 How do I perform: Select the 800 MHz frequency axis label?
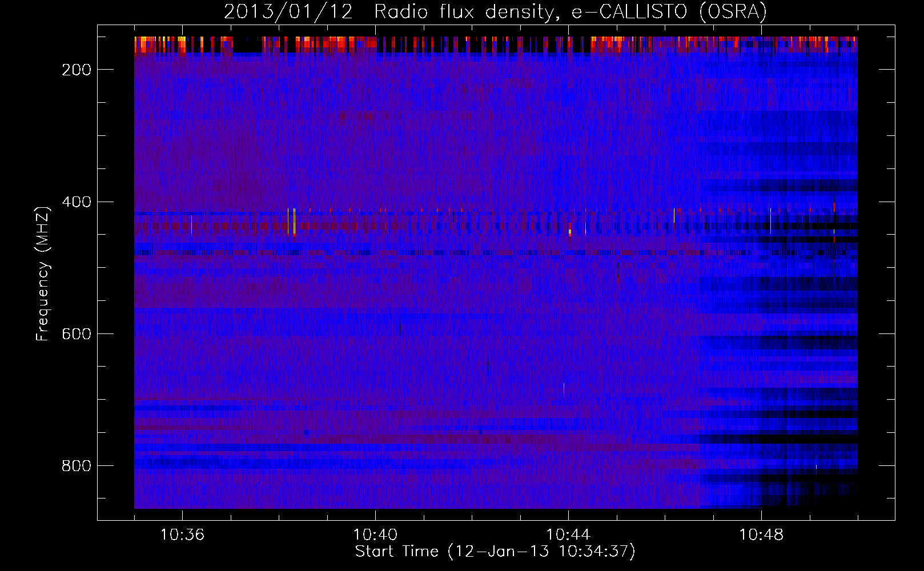pos(77,466)
